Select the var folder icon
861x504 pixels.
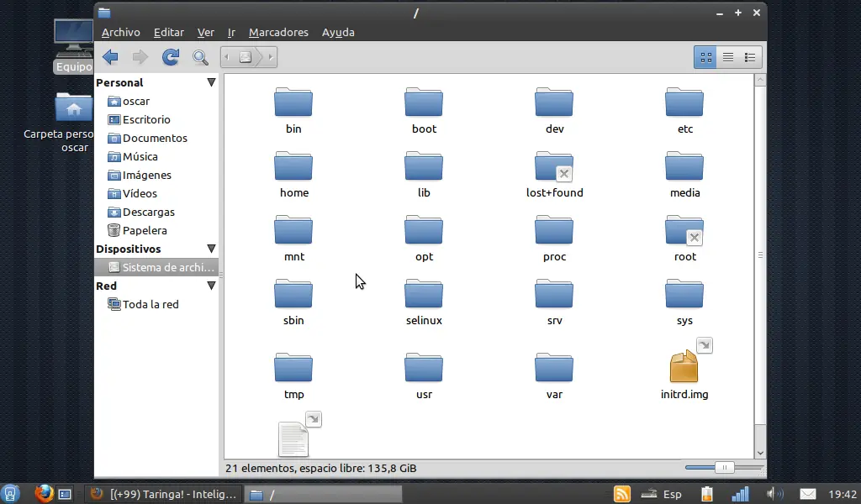pos(553,368)
